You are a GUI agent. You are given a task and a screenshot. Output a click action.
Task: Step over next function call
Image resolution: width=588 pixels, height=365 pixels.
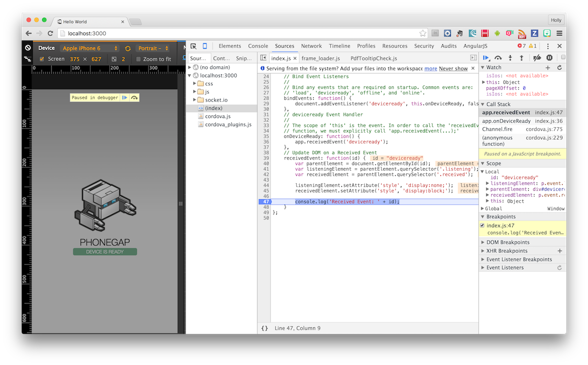point(498,58)
